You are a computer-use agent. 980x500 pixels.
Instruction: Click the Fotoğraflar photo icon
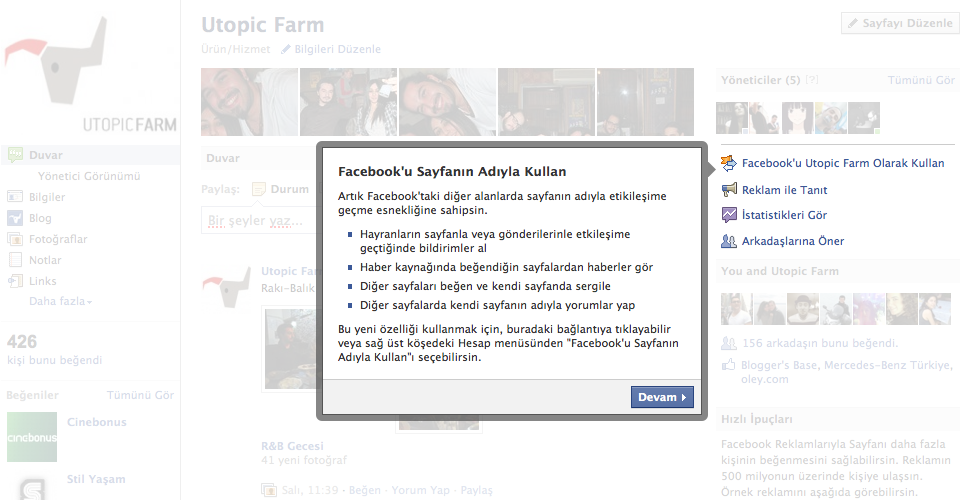(x=14, y=239)
